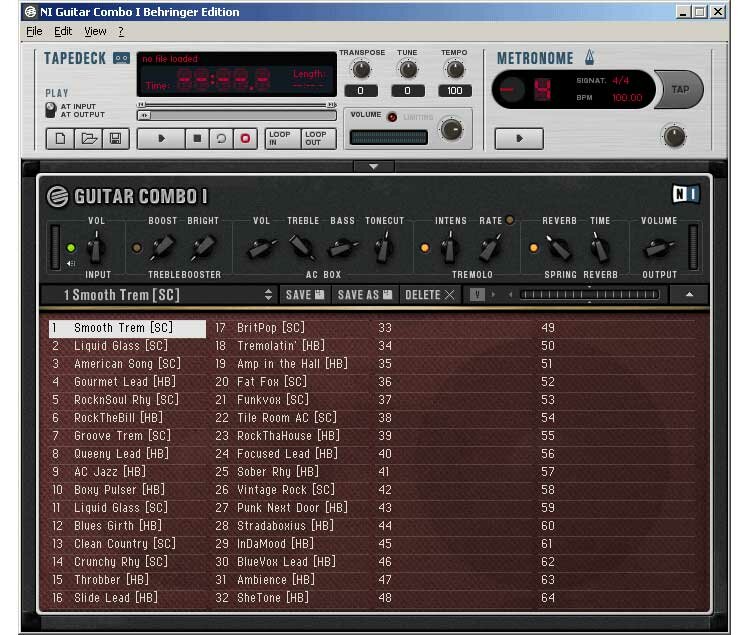The height and width of the screenshot is (635, 750).
Task: Click the Tapedeck loop cycle icon
Action: coord(221,139)
